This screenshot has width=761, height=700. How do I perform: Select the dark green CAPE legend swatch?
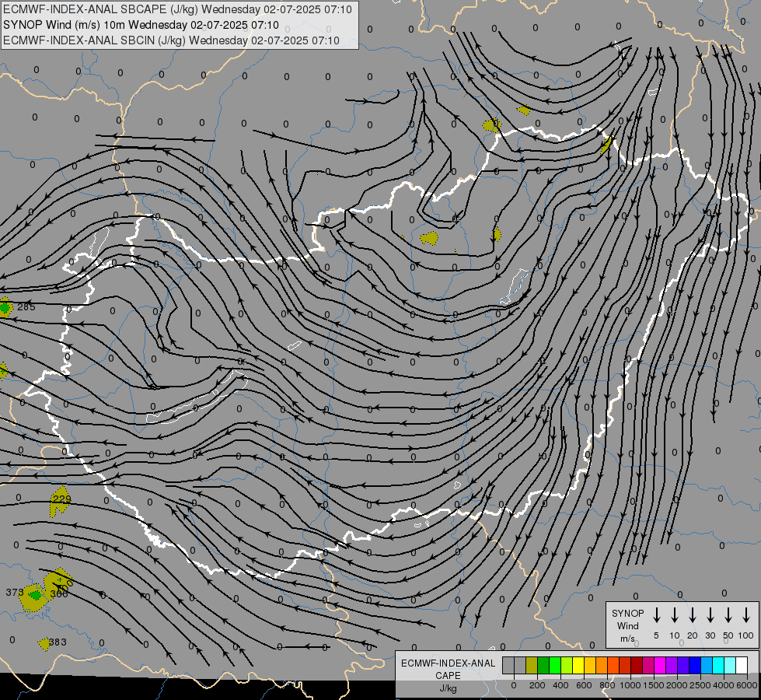[543, 665]
